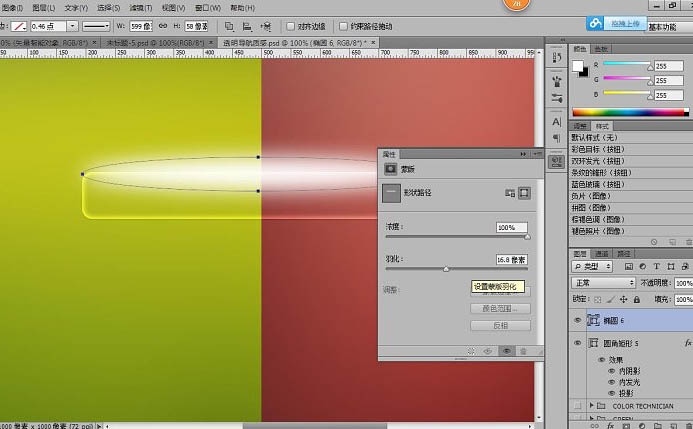Switch to the 未标题-5.psd document tab
Screen dimensions: 693x429
[x=156, y=43]
